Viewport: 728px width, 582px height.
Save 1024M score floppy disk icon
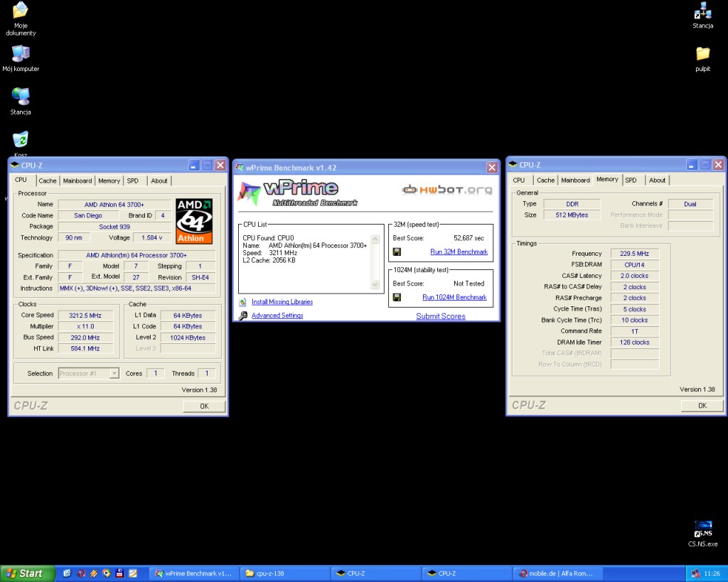397,297
